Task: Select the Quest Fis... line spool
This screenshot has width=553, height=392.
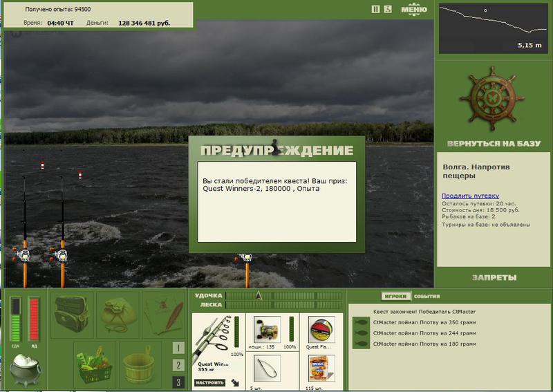Action: [321, 330]
